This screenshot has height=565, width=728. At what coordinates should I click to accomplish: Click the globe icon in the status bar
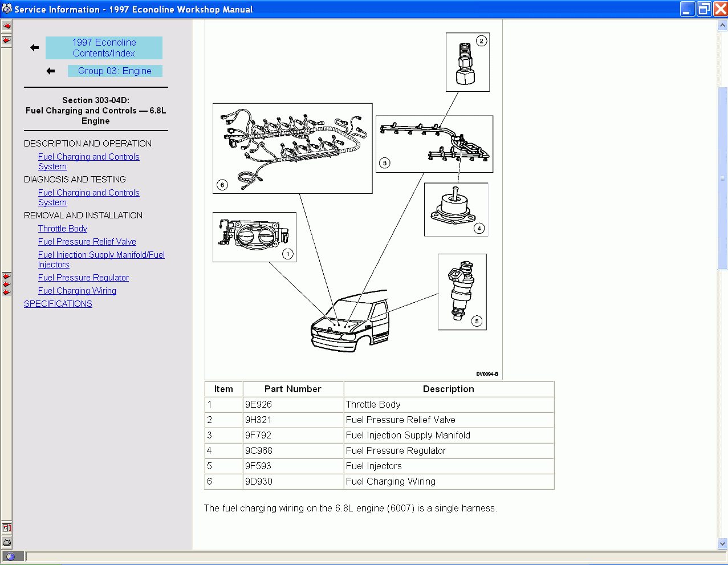point(10,556)
